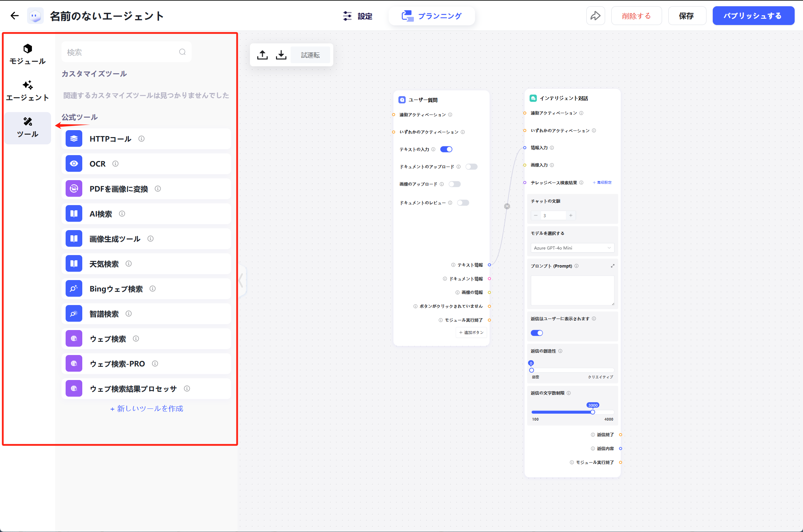Click the download/import icon in canvas toolbar
The height and width of the screenshot is (532, 803).
tap(281, 55)
